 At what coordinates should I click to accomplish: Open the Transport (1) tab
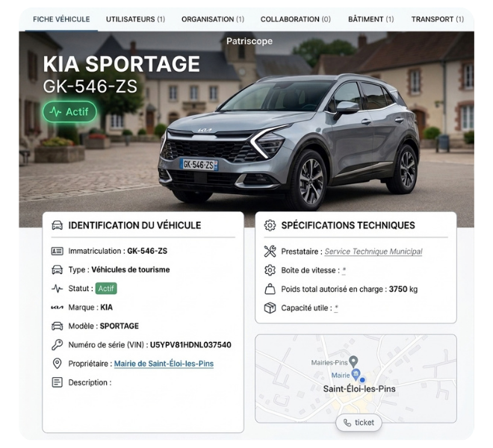tap(438, 19)
